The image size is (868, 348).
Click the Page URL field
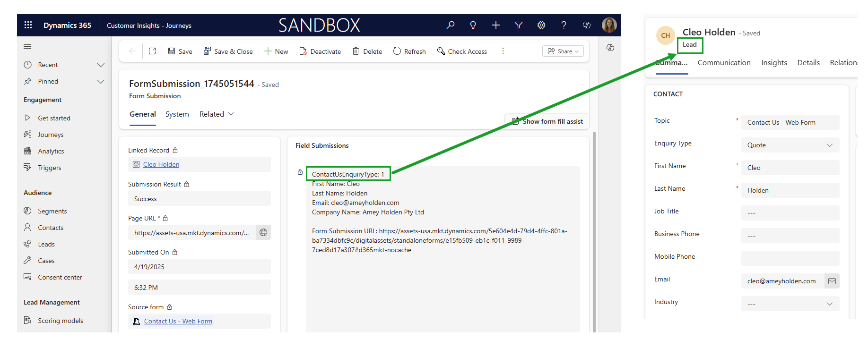tap(192, 232)
